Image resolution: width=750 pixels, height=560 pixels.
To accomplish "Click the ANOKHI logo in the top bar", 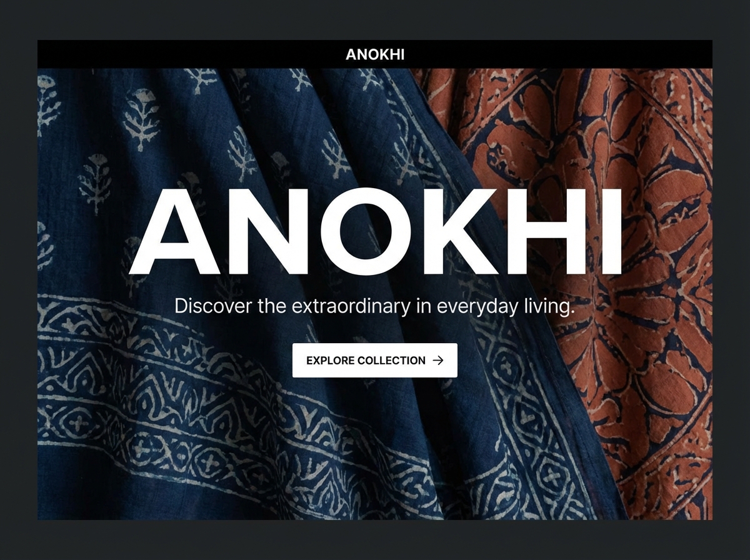I will (x=375, y=54).
